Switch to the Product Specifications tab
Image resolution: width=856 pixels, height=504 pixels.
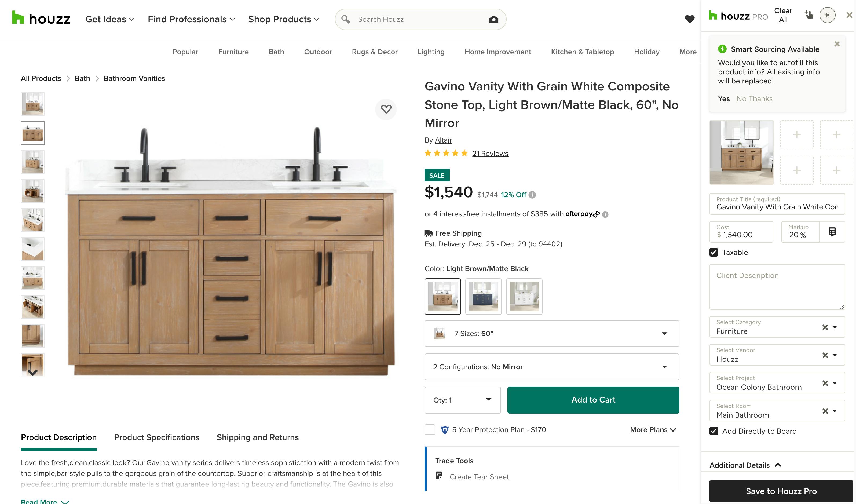coord(157,437)
